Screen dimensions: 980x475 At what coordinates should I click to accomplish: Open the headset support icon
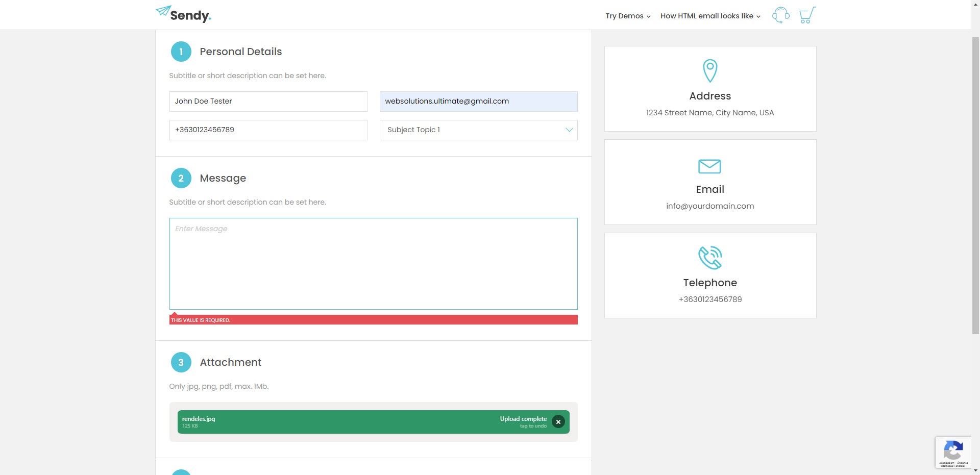[x=780, y=15]
